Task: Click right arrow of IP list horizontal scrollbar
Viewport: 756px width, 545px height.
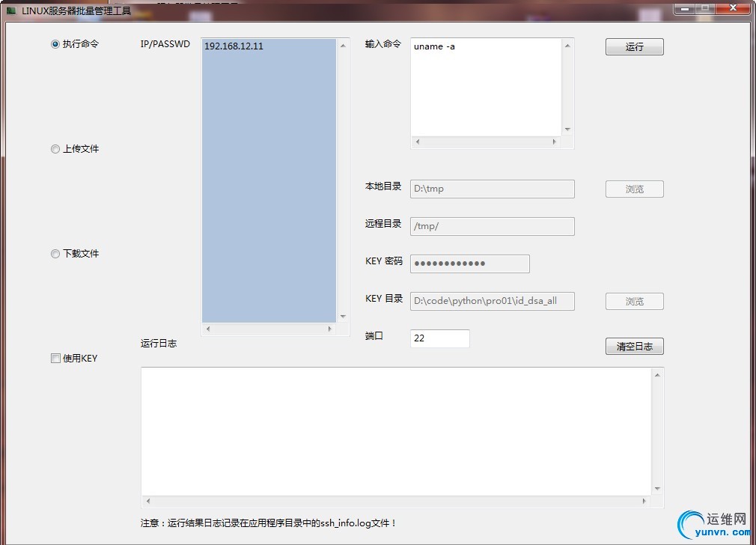Action: pyautogui.click(x=330, y=329)
